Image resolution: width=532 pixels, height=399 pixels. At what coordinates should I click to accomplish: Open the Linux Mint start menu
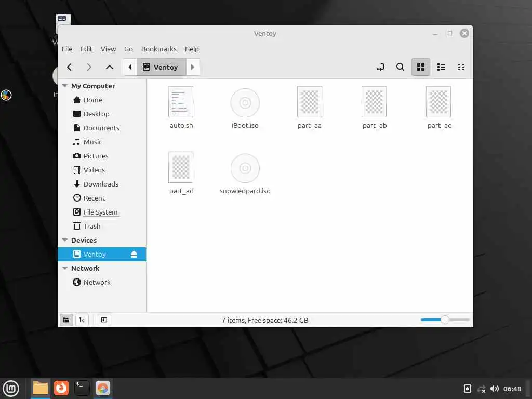click(11, 388)
